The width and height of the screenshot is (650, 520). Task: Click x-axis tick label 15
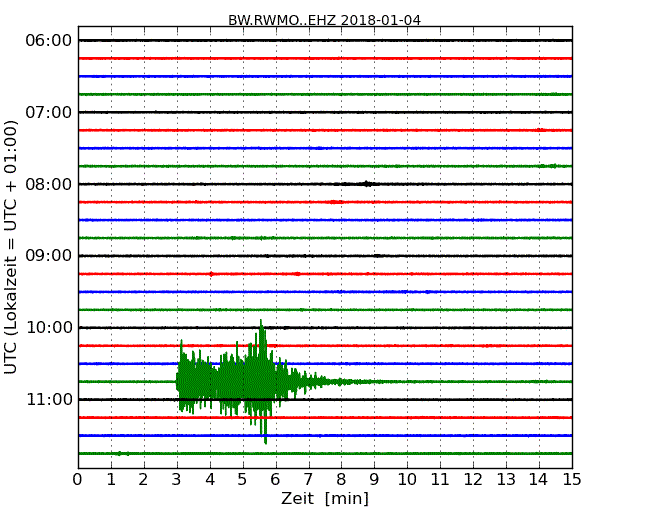[x=572, y=480]
